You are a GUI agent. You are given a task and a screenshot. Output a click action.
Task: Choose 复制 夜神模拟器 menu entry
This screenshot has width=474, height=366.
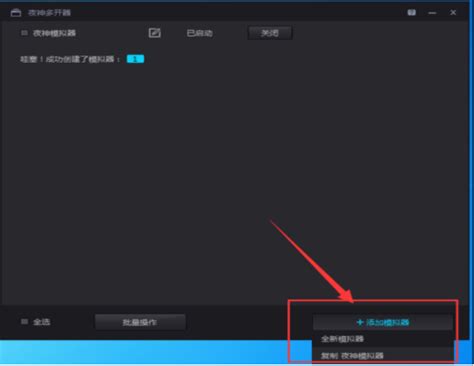[383, 355]
